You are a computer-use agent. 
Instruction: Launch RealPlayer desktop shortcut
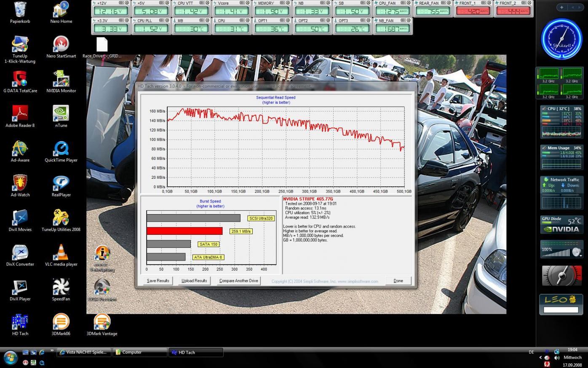click(x=61, y=186)
